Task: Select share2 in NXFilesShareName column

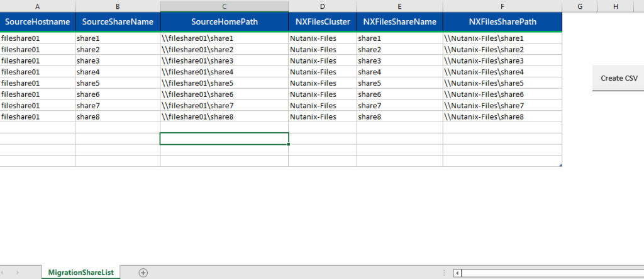Action: click(x=399, y=49)
